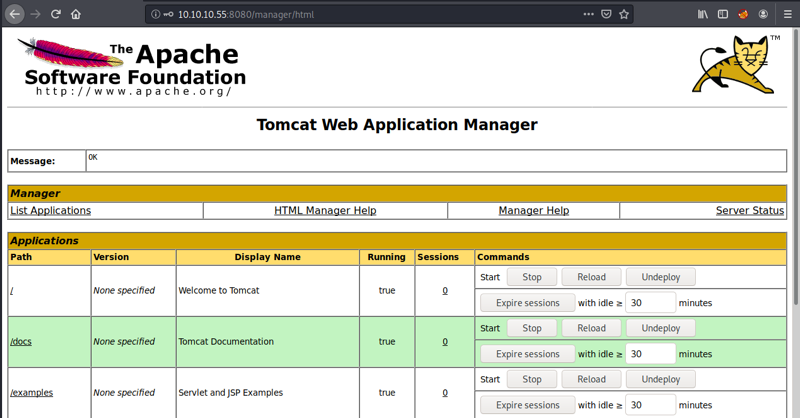Open Manager Help link
Viewport: 800px width, 418px height.
point(534,210)
